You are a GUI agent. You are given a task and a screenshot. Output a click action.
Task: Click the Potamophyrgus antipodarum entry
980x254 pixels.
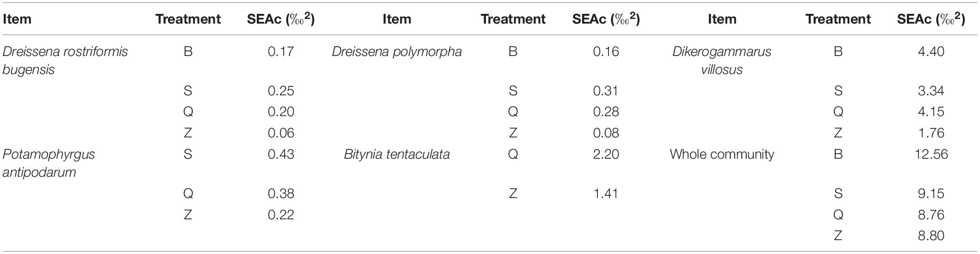49,163
